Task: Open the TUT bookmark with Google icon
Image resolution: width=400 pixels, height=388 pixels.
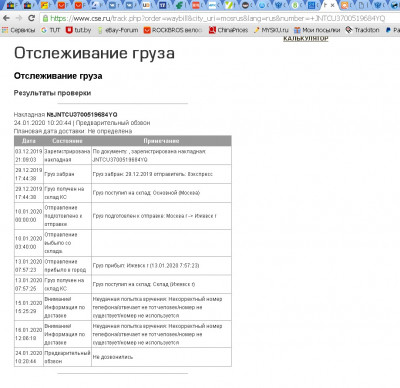Action: [x=50, y=30]
